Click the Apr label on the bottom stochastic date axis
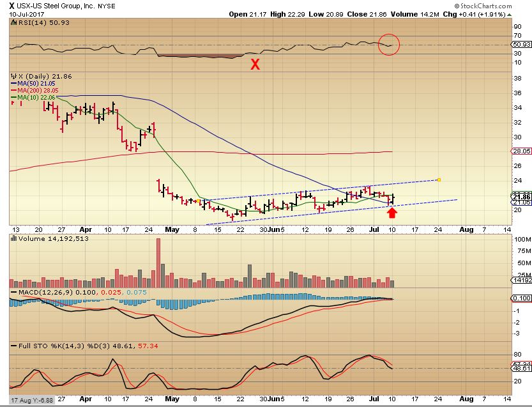This screenshot has width=532, height=407. [x=85, y=399]
